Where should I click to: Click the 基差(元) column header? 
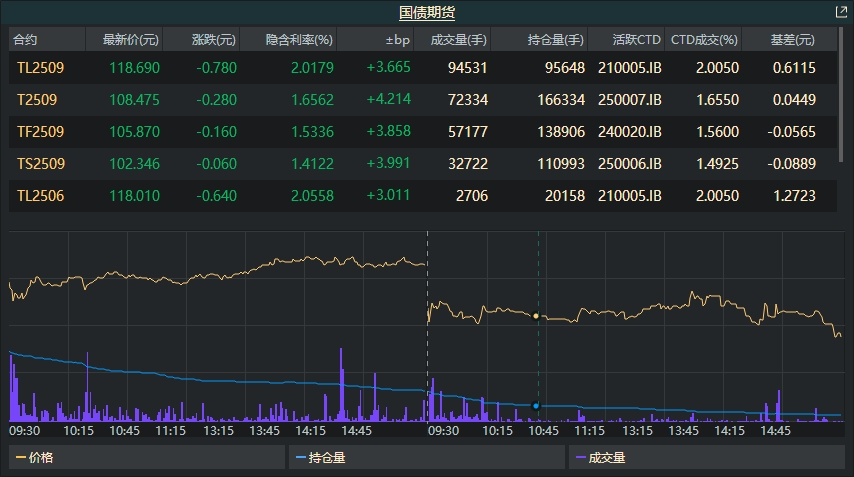coord(791,40)
